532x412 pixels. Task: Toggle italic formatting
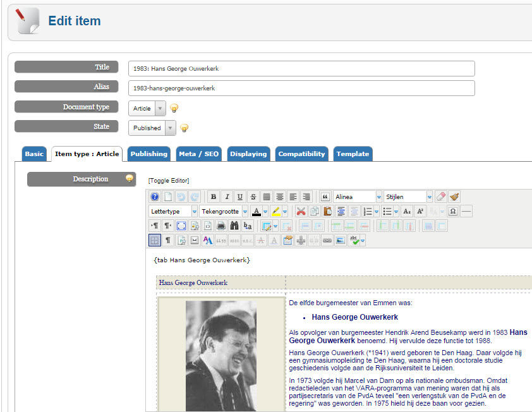point(227,197)
